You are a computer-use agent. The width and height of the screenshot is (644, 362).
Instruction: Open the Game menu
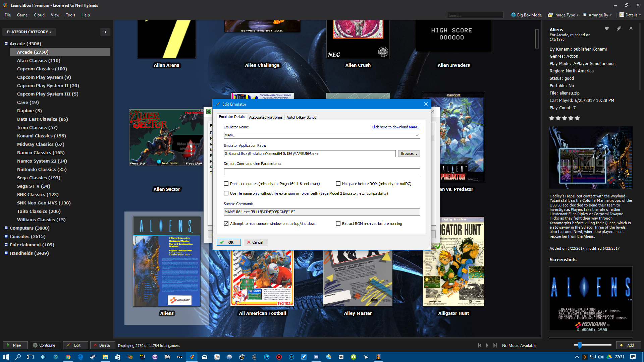pyautogui.click(x=22, y=15)
